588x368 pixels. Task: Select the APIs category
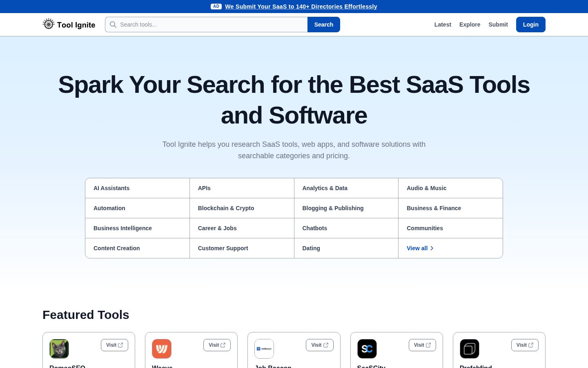pyautogui.click(x=242, y=188)
